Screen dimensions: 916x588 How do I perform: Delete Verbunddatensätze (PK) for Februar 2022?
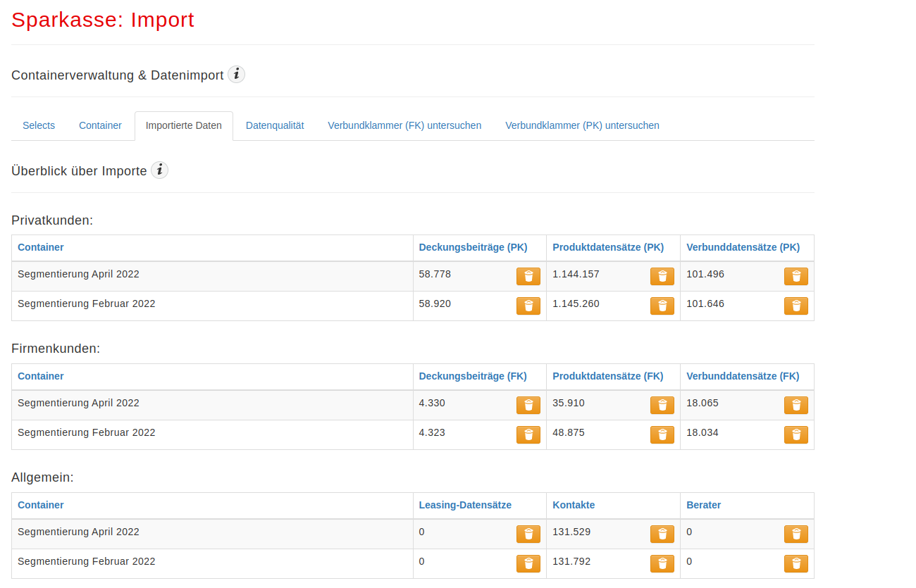(x=796, y=306)
